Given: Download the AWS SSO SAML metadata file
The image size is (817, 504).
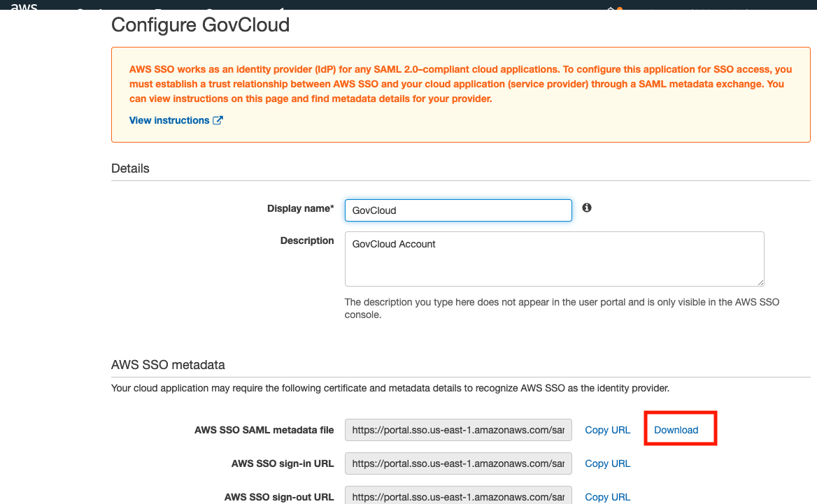Looking at the screenshot, I should point(676,430).
